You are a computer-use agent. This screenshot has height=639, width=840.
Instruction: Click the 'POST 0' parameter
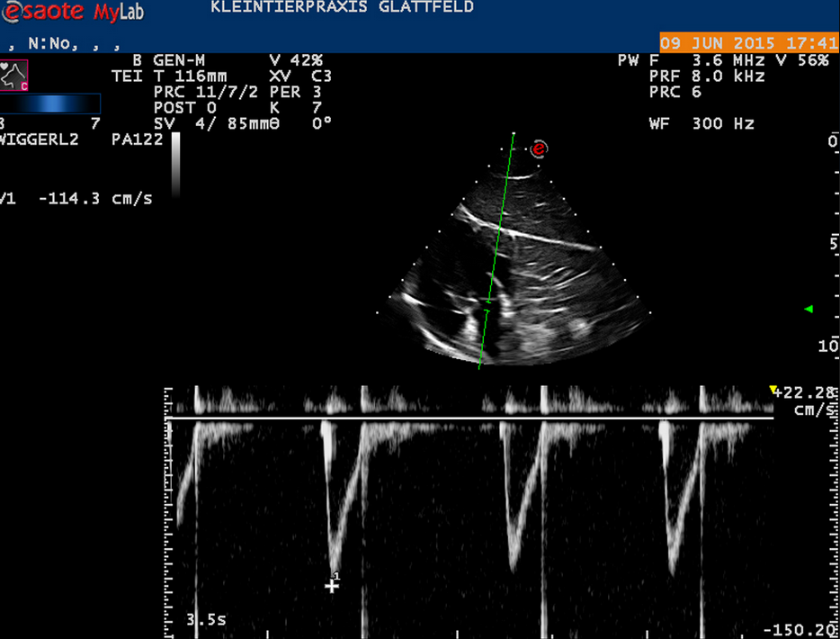click(x=185, y=108)
